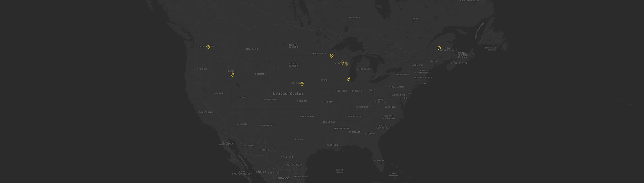Click the 'Colorado' state label
Viewport: 644px width, 183px height.
point(270,100)
